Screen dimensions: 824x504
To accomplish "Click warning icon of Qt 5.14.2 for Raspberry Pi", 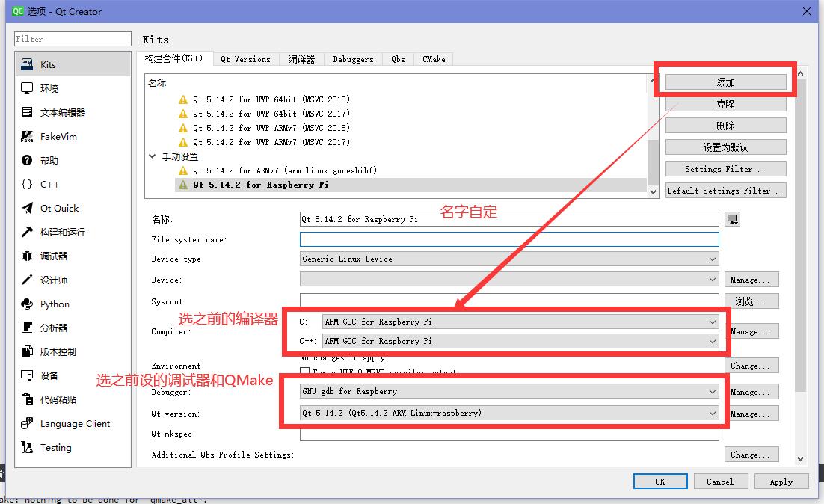I will (x=183, y=185).
